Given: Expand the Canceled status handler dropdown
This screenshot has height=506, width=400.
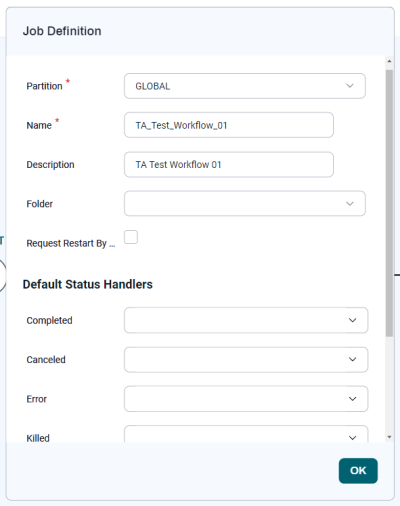Looking at the screenshot, I should tap(246, 360).
